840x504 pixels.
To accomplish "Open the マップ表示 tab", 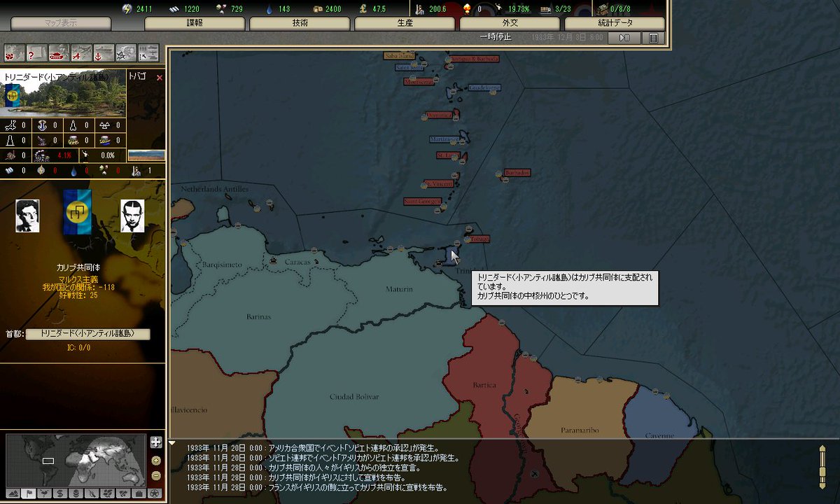I will [61, 23].
